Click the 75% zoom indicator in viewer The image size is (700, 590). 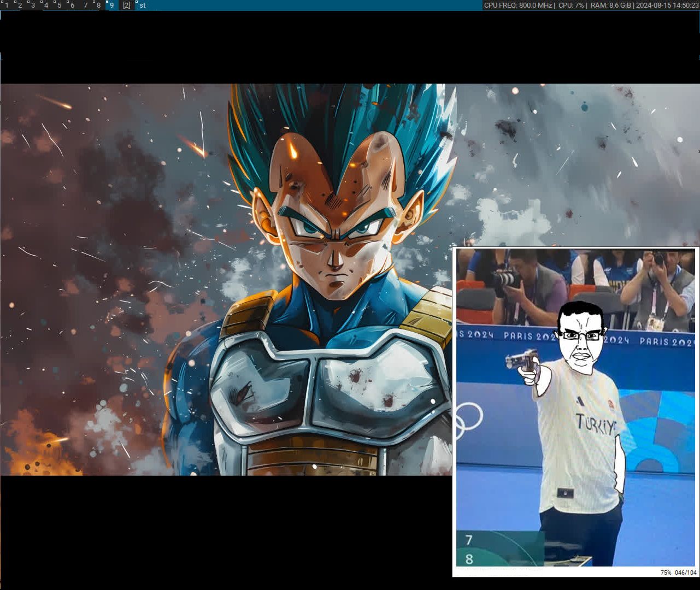[x=666, y=573]
